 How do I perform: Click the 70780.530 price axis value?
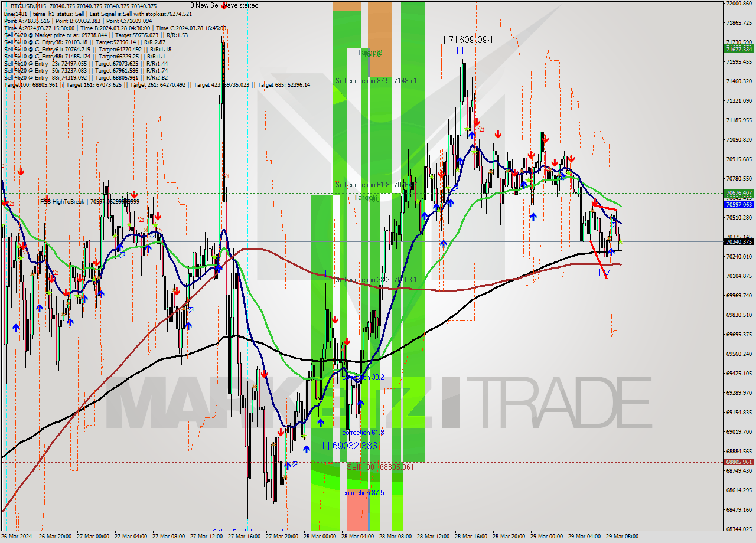click(738, 178)
